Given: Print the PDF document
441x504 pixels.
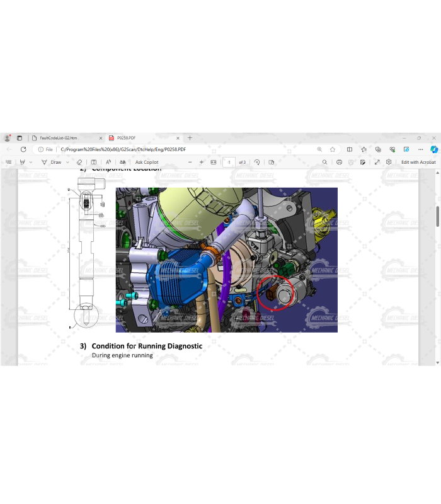Looking at the screenshot, I should pos(339,162).
